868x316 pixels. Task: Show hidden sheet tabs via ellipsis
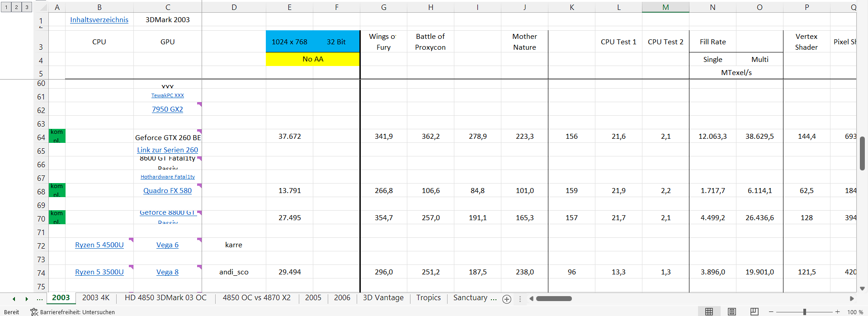[x=40, y=298]
